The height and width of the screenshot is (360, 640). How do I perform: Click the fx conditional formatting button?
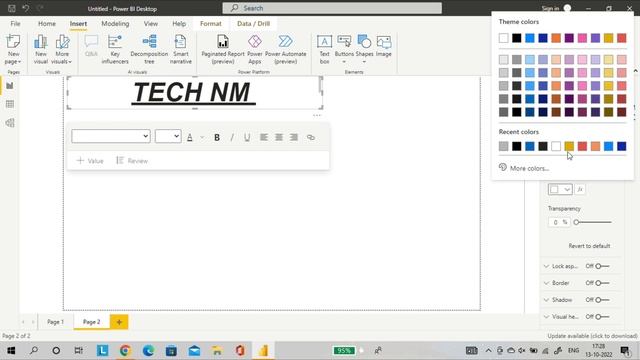580,189
